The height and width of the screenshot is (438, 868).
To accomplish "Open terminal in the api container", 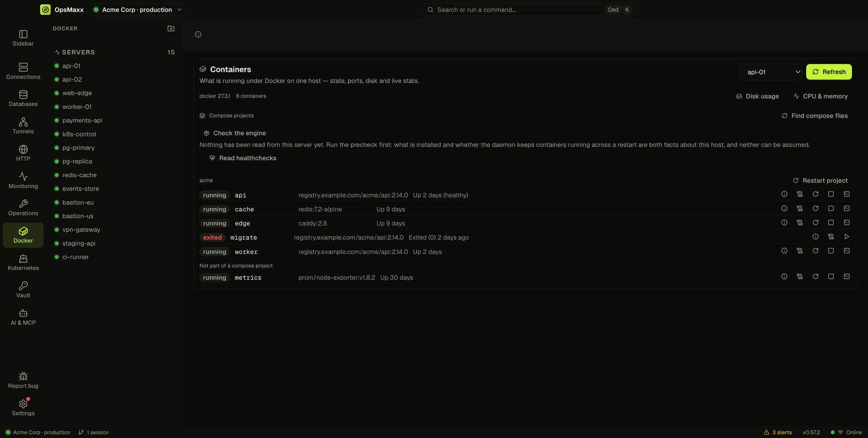I will click(847, 194).
